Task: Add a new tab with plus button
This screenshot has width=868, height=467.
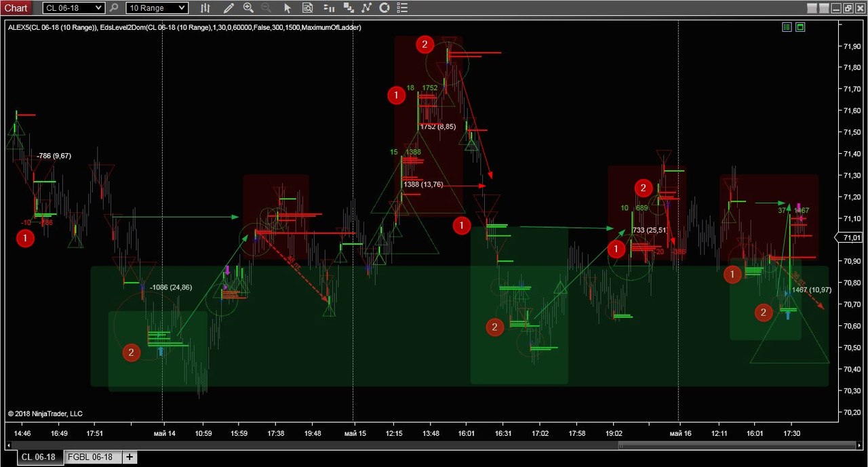Action: pyautogui.click(x=129, y=458)
